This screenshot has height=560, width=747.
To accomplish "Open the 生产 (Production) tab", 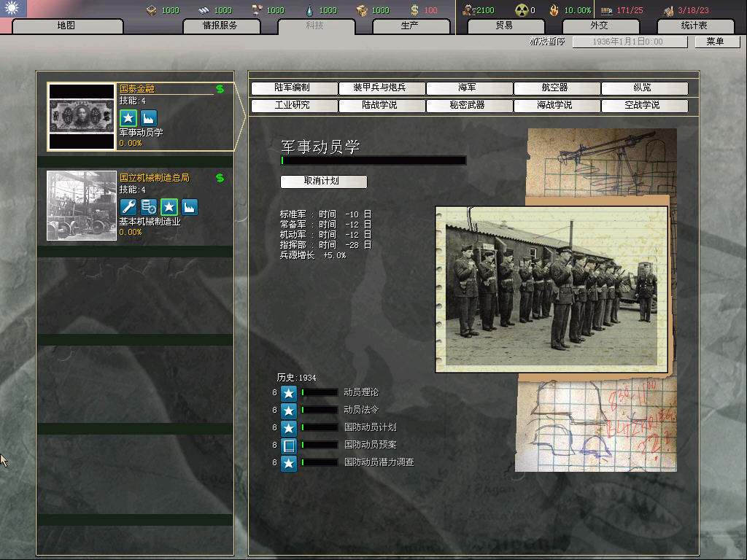I will pyautogui.click(x=409, y=26).
